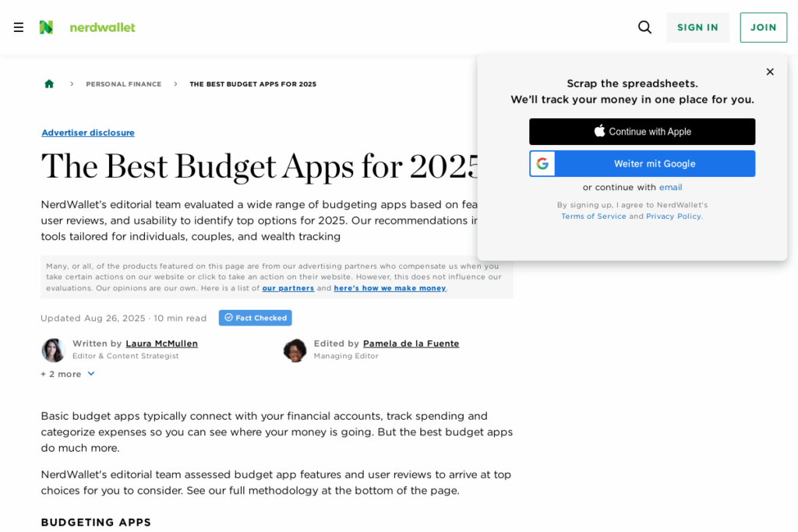Close the sign-up popup with the X

tap(770, 72)
